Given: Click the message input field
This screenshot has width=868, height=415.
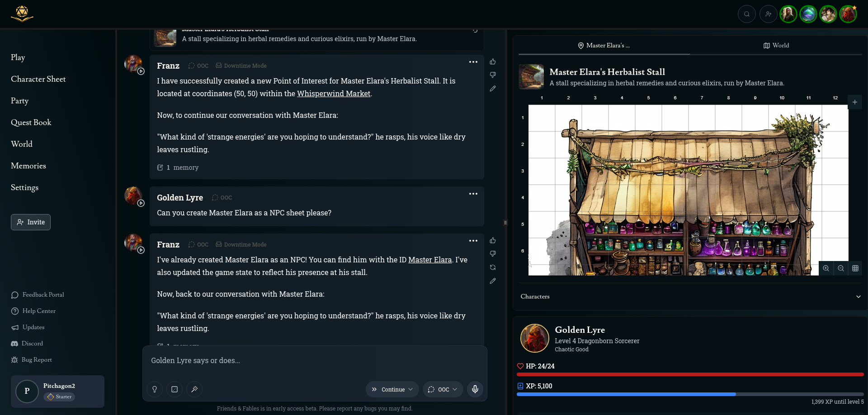Looking at the screenshot, I should tap(314, 361).
